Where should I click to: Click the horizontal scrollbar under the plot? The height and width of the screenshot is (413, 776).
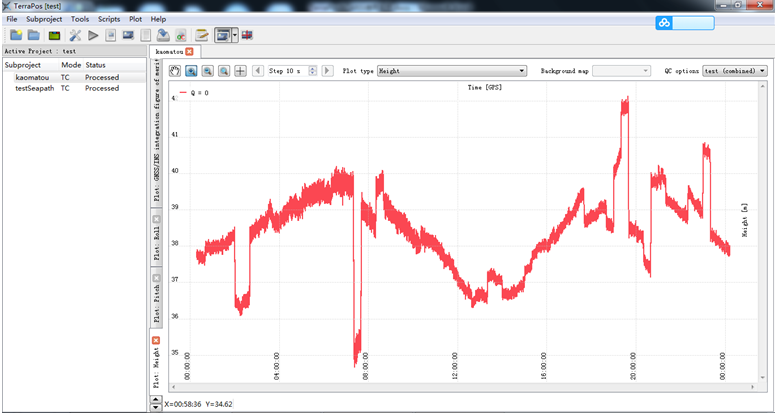pyautogui.click(x=460, y=390)
